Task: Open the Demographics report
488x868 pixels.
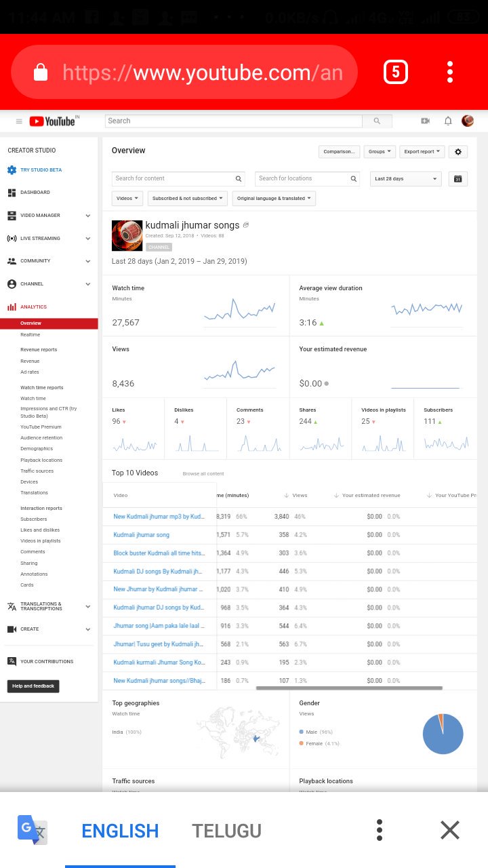Action: (x=37, y=449)
